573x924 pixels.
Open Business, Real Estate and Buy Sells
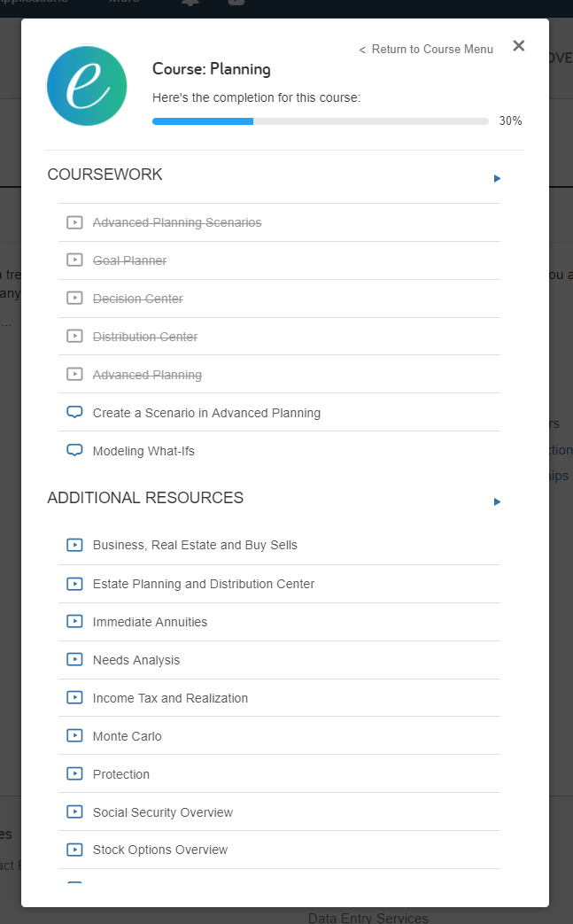tap(195, 545)
